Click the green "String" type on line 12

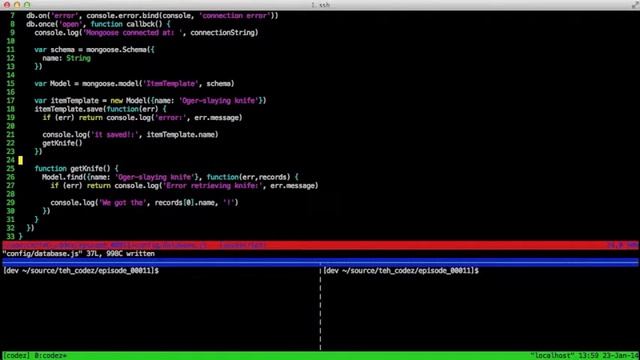(78, 58)
